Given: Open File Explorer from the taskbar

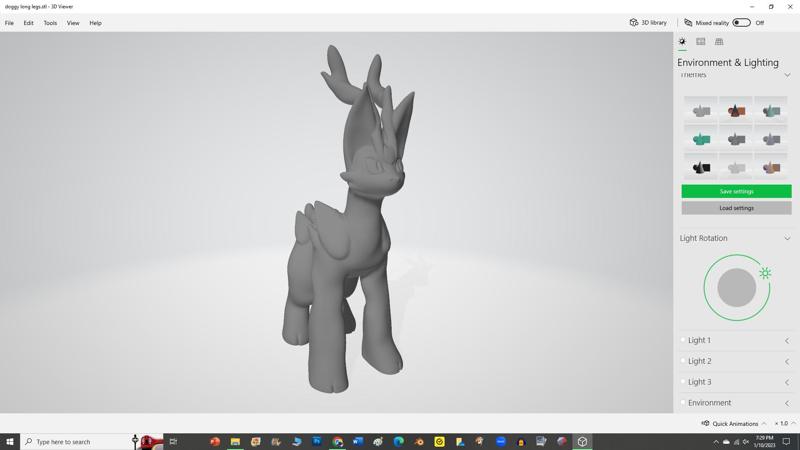Looking at the screenshot, I should point(235,441).
